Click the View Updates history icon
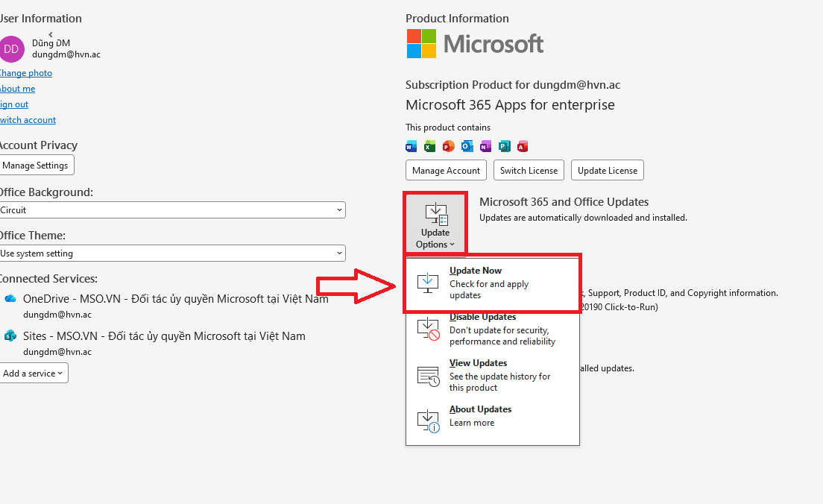The height and width of the screenshot is (504, 823). (x=429, y=376)
